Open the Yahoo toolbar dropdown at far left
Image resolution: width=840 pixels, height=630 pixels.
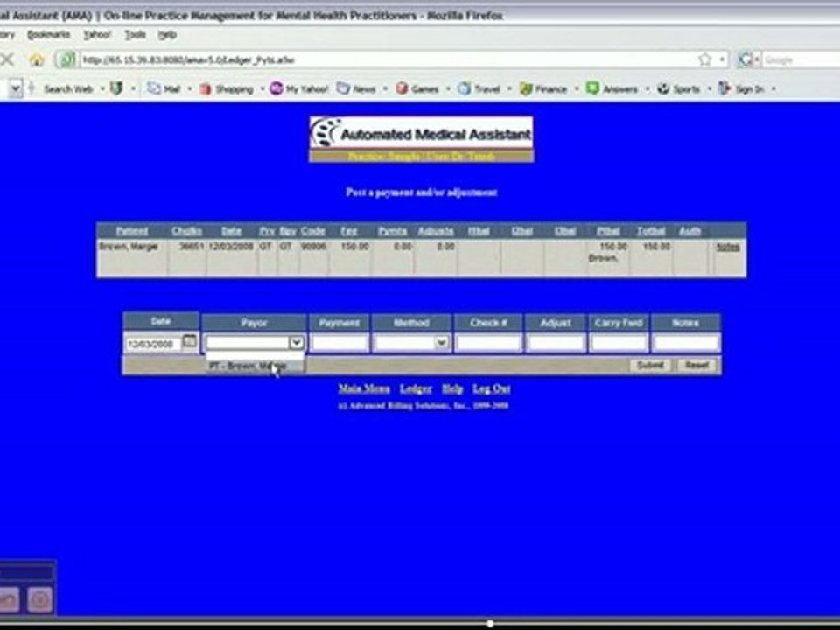[16, 88]
